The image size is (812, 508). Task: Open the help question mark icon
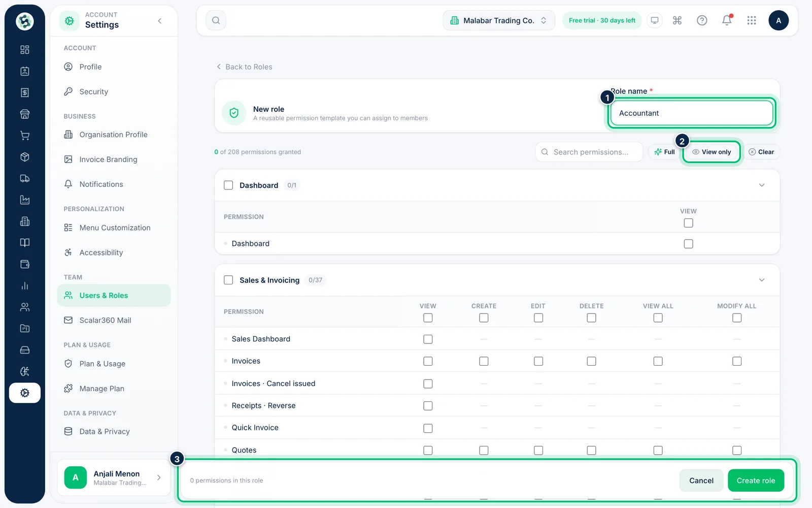coord(702,20)
